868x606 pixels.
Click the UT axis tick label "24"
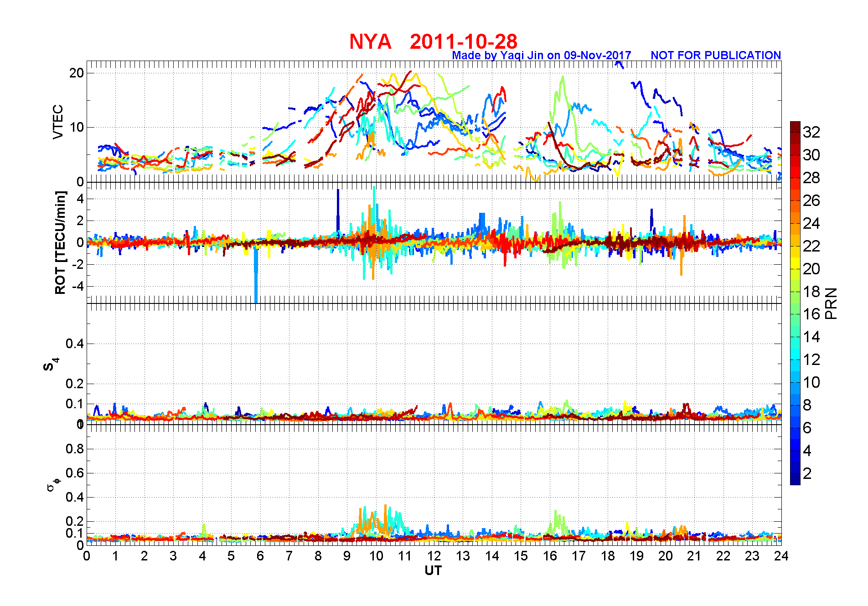click(781, 556)
